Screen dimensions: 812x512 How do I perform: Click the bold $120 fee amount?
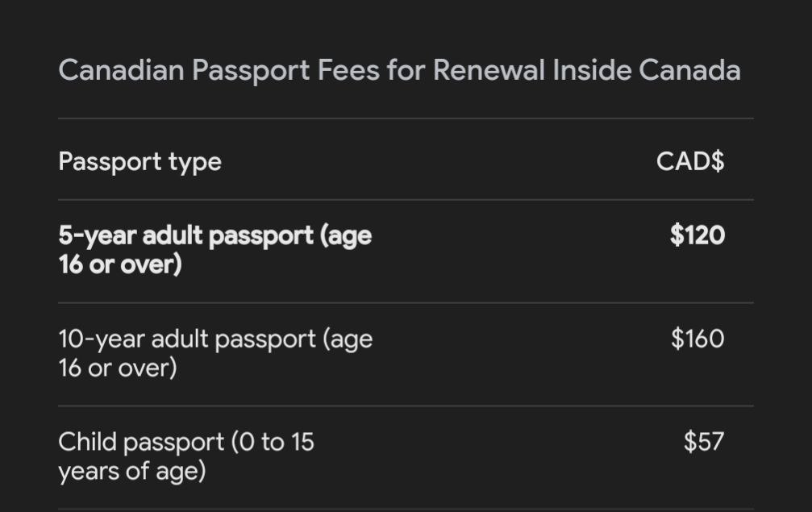(697, 235)
